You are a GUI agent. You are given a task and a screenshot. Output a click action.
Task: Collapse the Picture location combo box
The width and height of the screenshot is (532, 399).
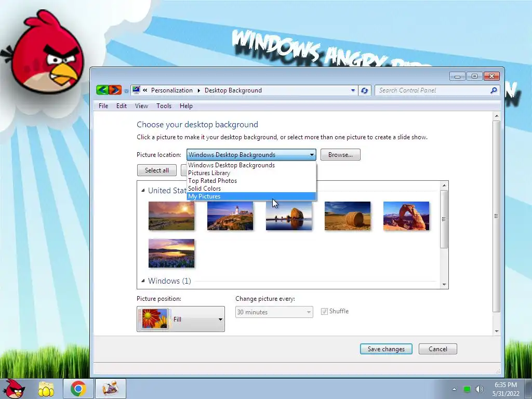click(251, 155)
